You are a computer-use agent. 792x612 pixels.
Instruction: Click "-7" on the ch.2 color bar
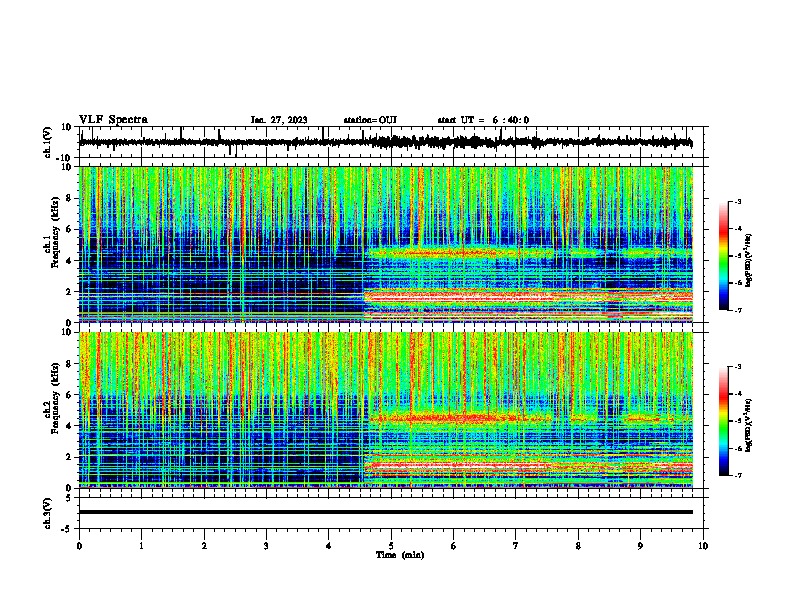pos(737,476)
